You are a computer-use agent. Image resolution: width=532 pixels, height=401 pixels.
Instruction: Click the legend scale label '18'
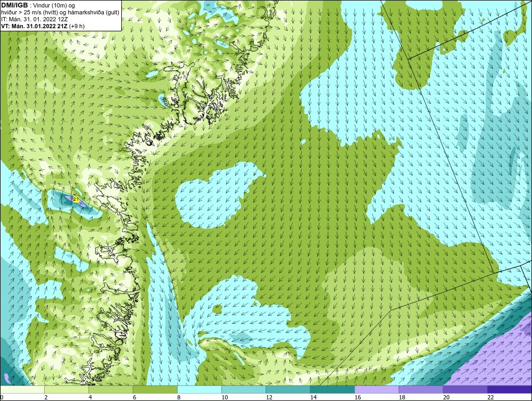tap(402, 398)
